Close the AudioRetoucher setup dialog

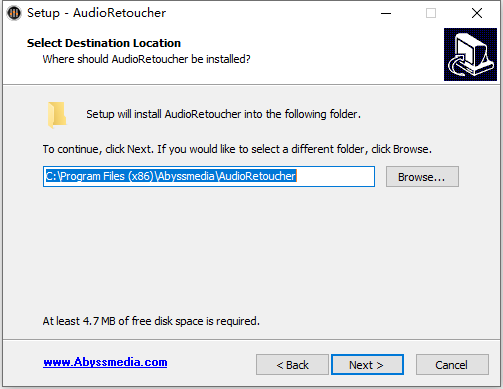[x=477, y=13]
